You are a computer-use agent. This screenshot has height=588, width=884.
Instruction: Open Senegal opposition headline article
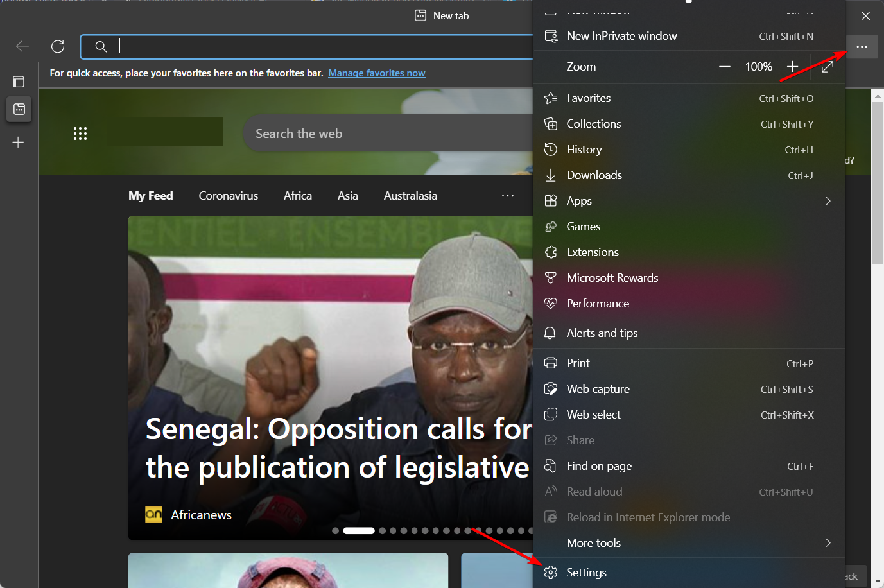coord(338,448)
